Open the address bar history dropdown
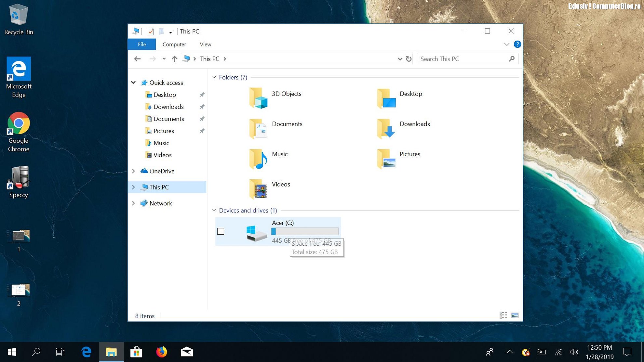This screenshot has width=644, height=362. point(400,59)
